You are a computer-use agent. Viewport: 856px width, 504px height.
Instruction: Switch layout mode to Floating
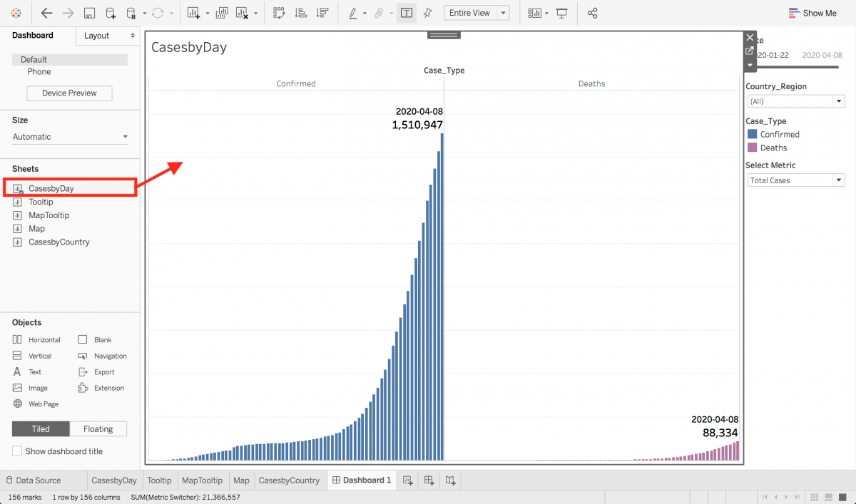click(x=98, y=428)
